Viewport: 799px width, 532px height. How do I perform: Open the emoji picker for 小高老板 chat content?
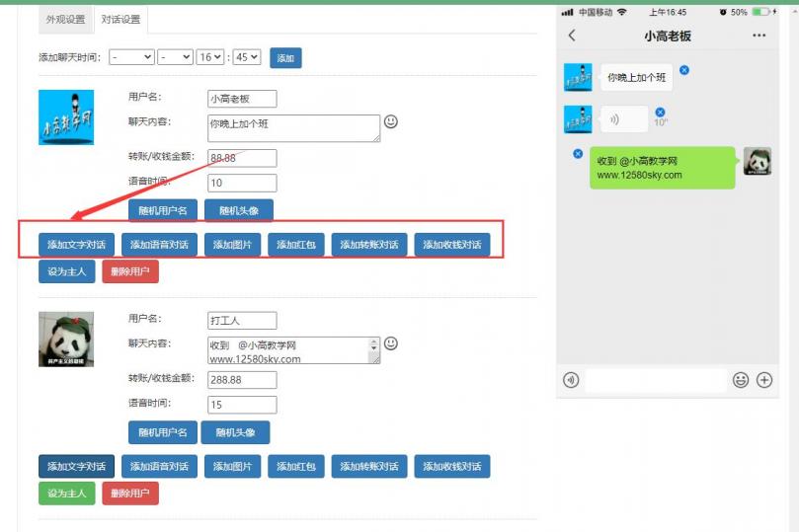pos(391,121)
